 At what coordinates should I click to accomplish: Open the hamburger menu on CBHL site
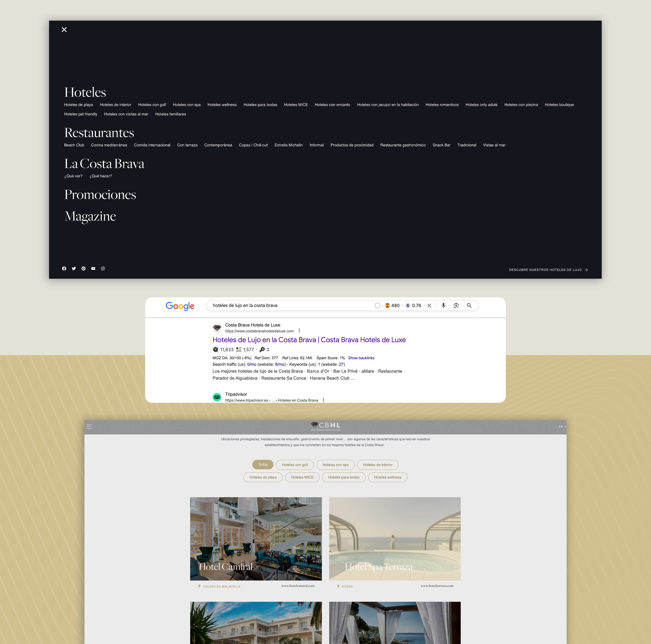coord(89,426)
